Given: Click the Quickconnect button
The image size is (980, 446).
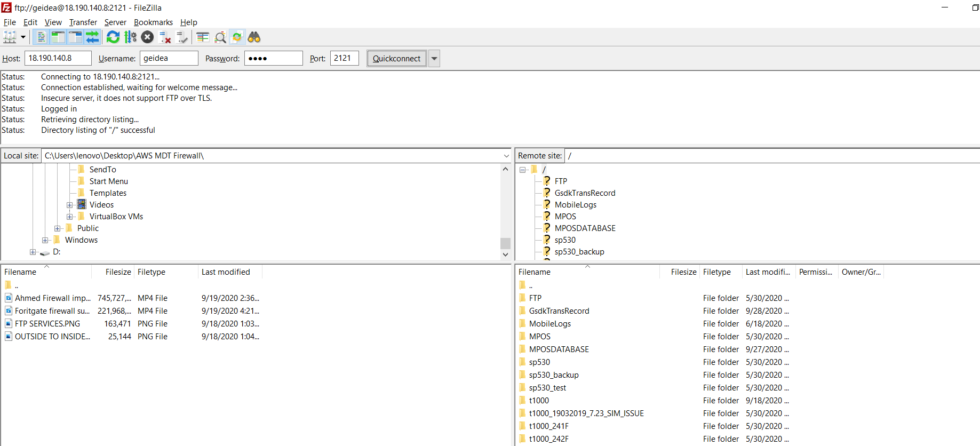Looking at the screenshot, I should coord(396,59).
